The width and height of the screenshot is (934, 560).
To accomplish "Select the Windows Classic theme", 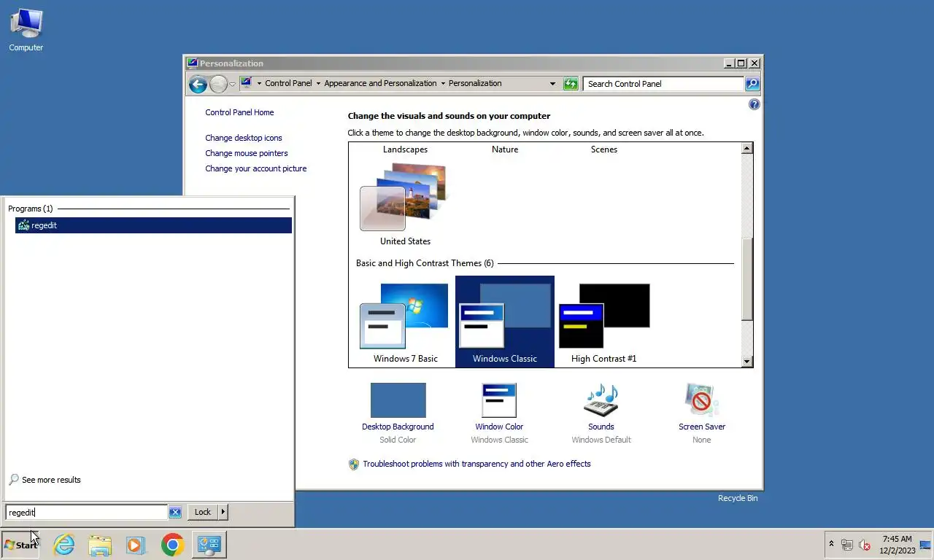I will tap(505, 322).
